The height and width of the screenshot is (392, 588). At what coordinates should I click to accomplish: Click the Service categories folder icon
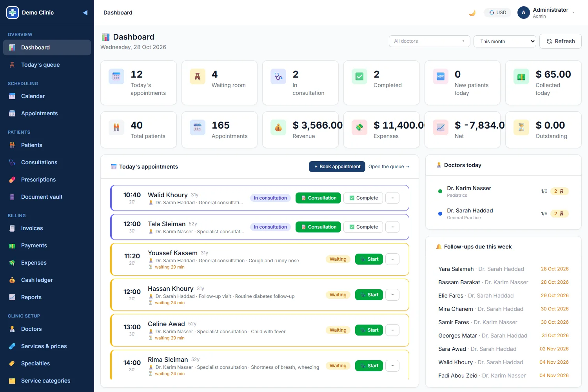coord(12,381)
